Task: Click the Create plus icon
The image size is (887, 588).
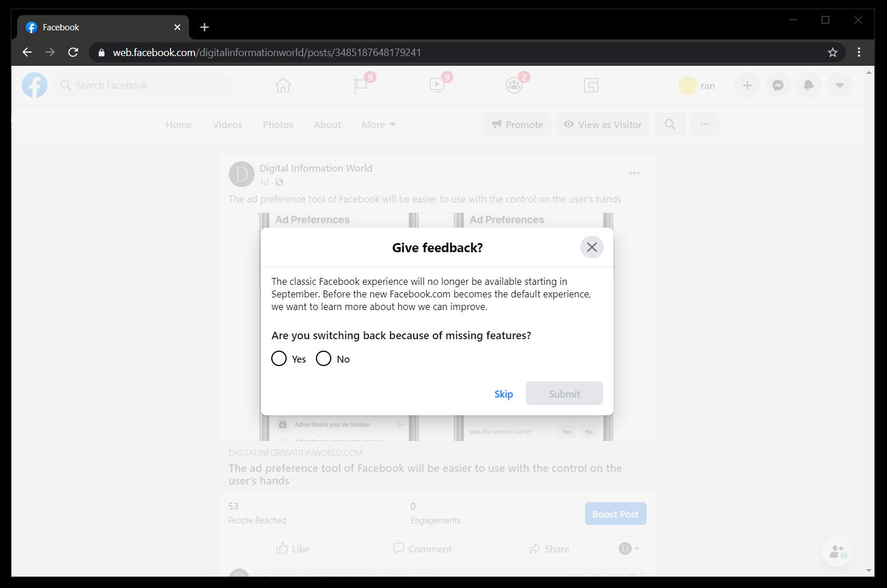Action: tap(747, 85)
